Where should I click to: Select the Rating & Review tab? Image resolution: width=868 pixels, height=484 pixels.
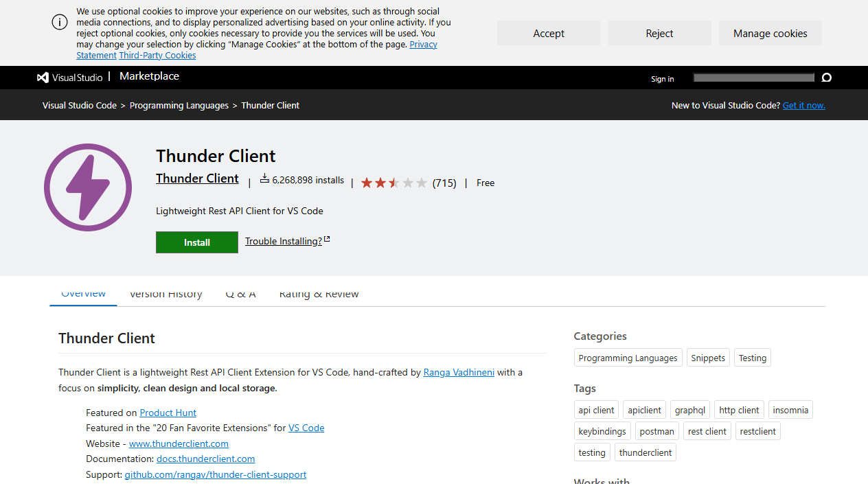319,294
